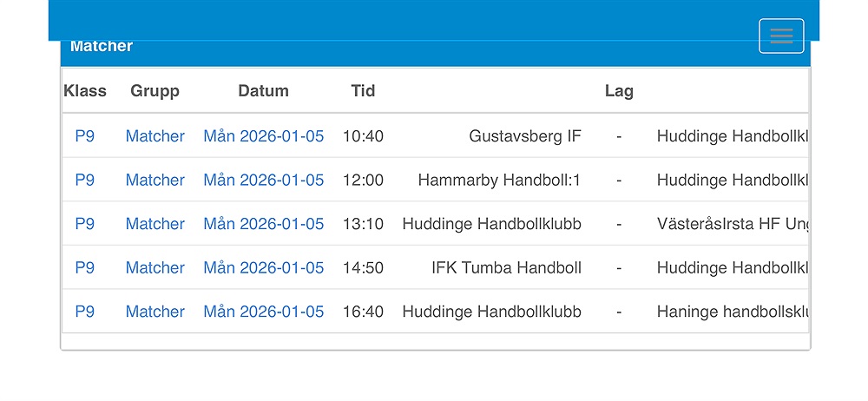Open P9 class link for 12:00 match
This screenshot has width=868, height=401.
coord(84,181)
